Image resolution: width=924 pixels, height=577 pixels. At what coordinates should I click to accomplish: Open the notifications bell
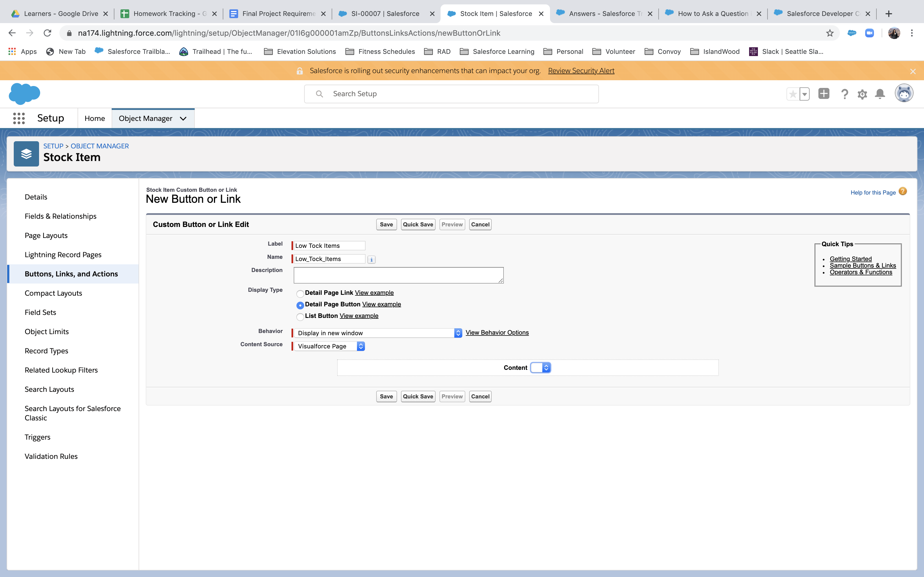pos(880,94)
